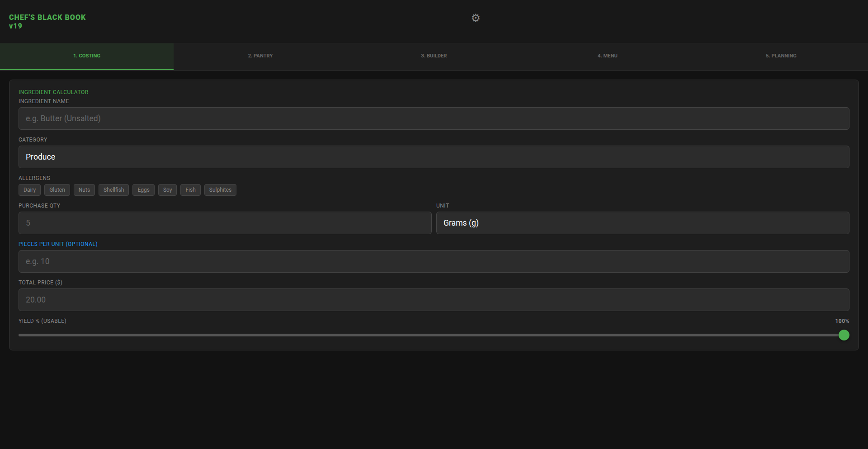Screen dimensions: 868x449
Task: Open the 5. Planning tab
Action: [x=781, y=56]
